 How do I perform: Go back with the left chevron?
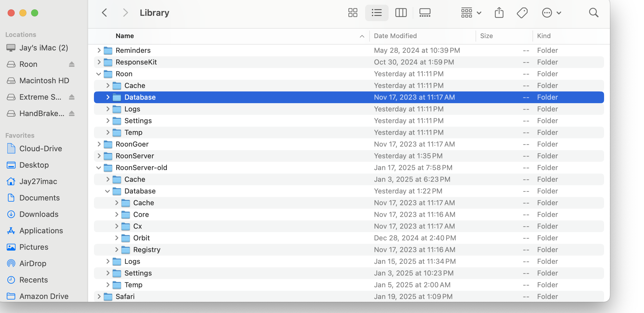[104, 13]
